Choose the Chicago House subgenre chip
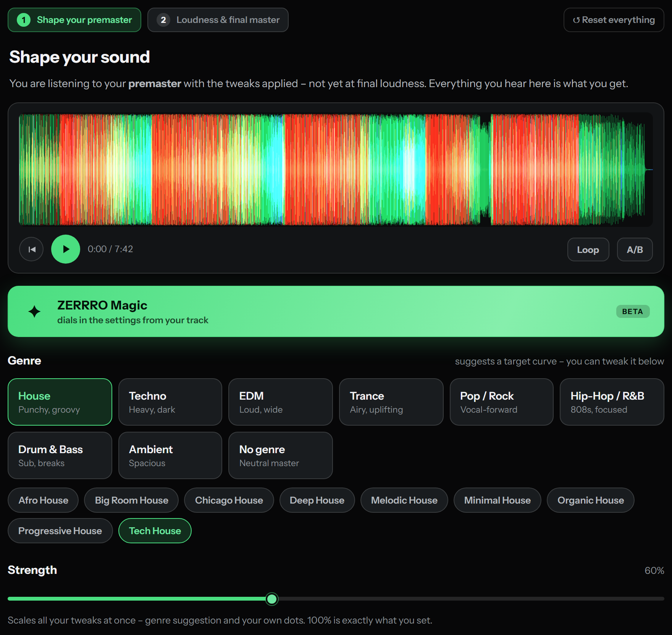 point(229,500)
